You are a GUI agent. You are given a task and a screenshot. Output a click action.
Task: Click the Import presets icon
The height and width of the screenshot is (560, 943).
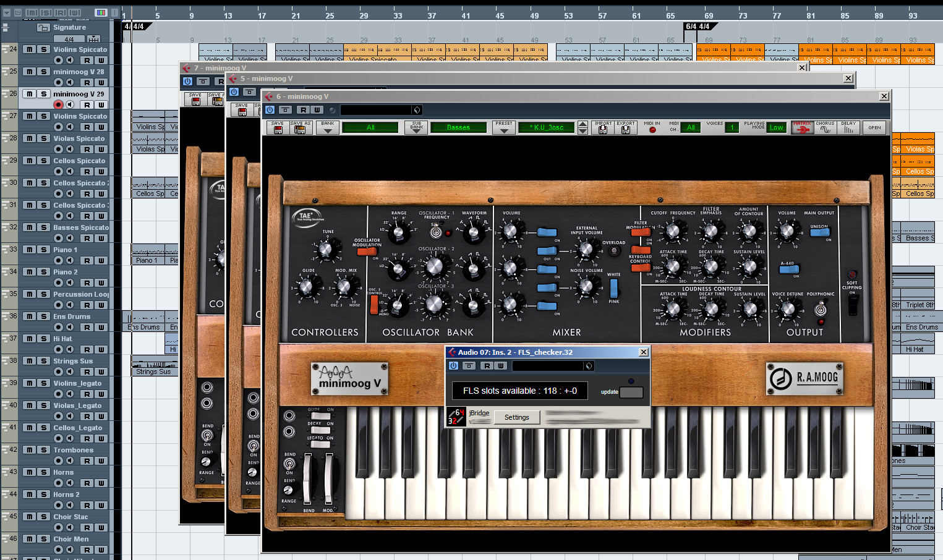point(603,127)
